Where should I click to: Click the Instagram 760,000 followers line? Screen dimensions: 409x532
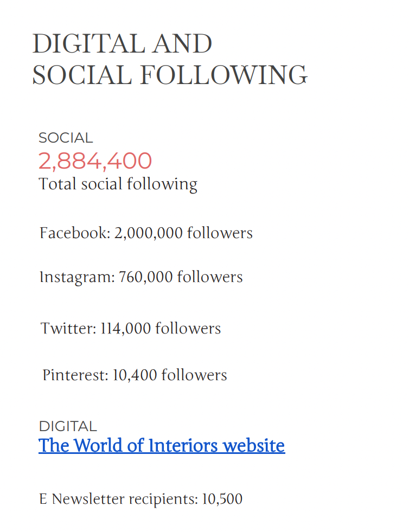141,277
